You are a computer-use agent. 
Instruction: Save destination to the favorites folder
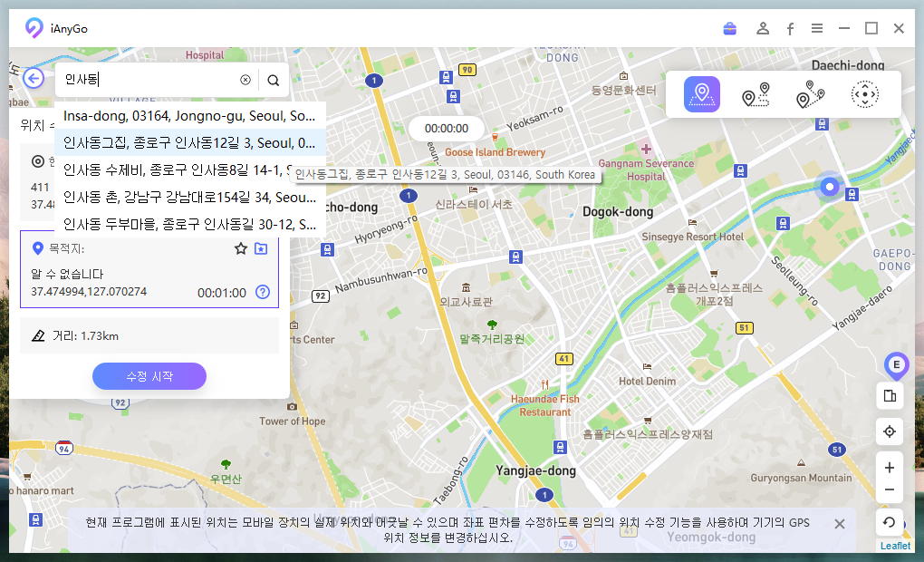[x=261, y=248]
